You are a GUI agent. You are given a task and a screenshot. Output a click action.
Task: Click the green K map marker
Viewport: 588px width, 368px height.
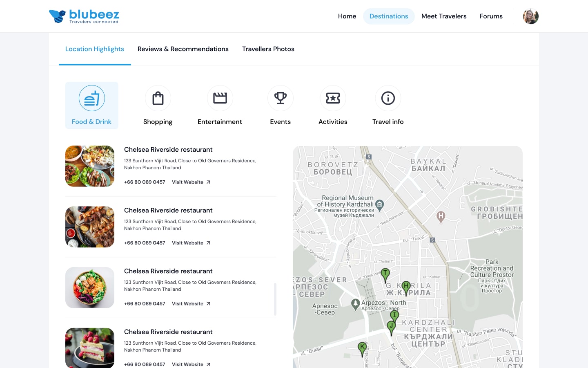[x=362, y=350]
